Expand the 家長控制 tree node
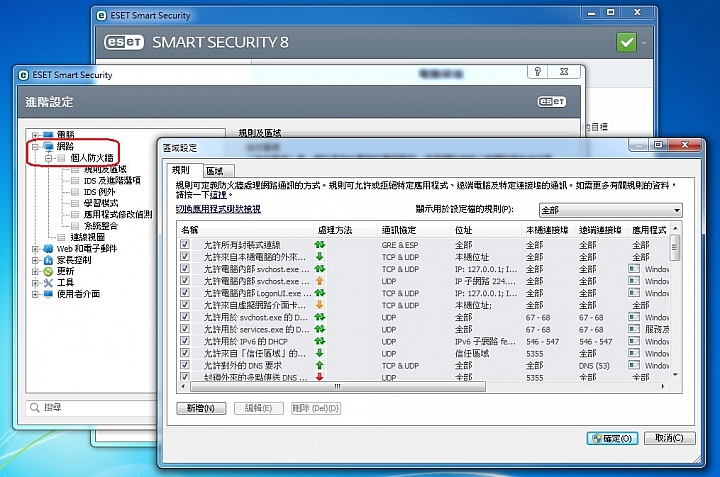The width and height of the screenshot is (720, 477). pyautogui.click(x=35, y=260)
